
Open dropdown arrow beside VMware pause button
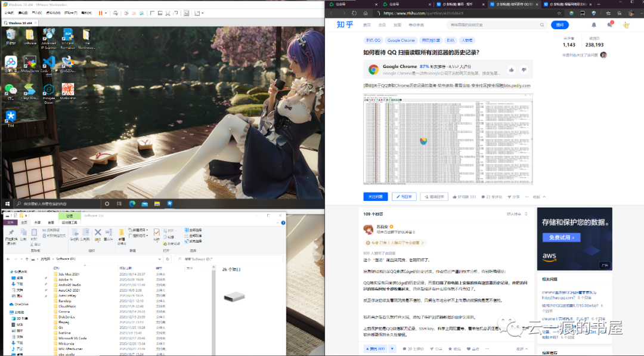106,13
